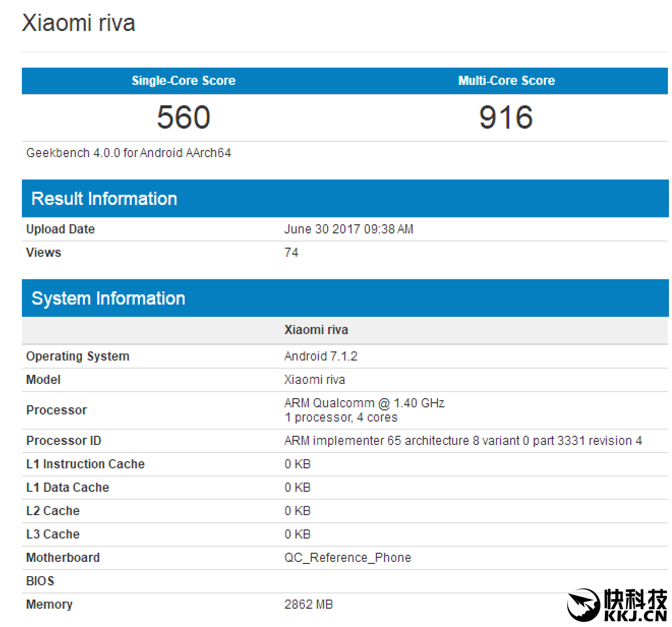672x627 pixels.
Task: Select the "Motherboard" label
Action: (x=63, y=557)
